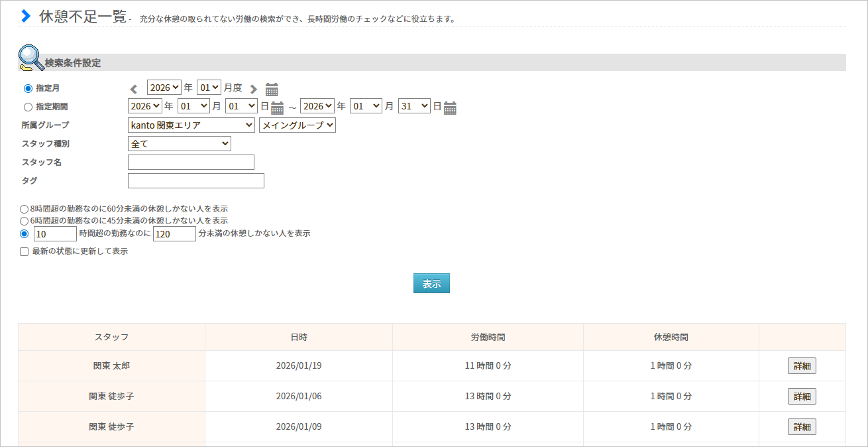
Task: Choose 8時間超 60分未満 break option
Action: [x=25, y=209]
